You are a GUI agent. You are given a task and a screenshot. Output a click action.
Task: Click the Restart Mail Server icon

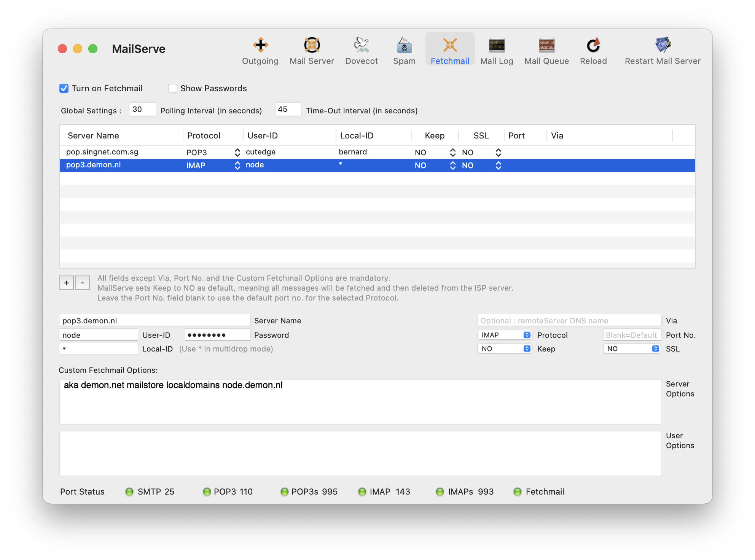663,46
